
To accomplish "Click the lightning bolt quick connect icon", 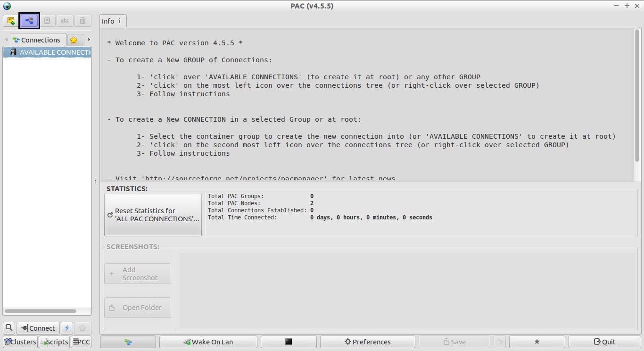I will click(67, 328).
